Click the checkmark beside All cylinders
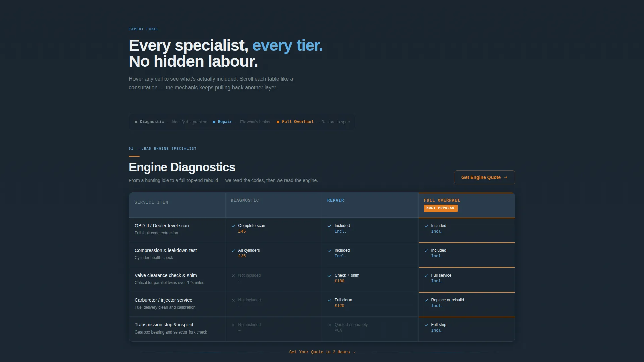Screen dimensions: 644x362 click(x=233, y=251)
